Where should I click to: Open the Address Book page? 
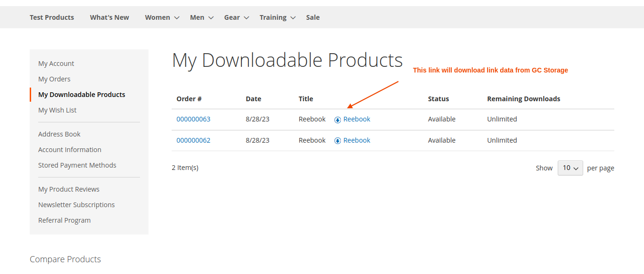[x=59, y=134]
